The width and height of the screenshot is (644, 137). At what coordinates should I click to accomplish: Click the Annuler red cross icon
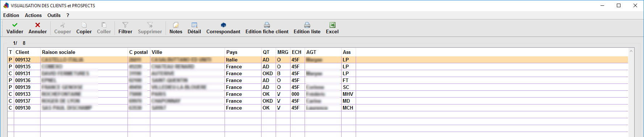coord(38,25)
